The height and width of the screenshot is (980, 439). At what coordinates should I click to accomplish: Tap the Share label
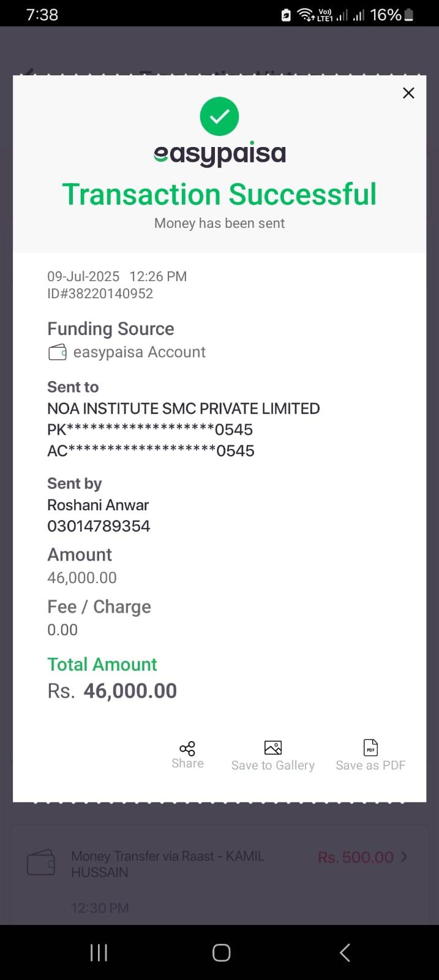coord(187,764)
